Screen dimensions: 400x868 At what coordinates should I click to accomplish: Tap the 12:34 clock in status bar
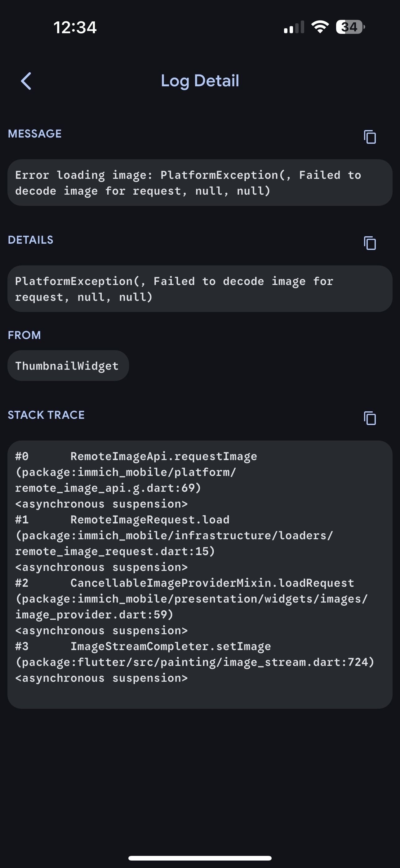tap(75, 27)
